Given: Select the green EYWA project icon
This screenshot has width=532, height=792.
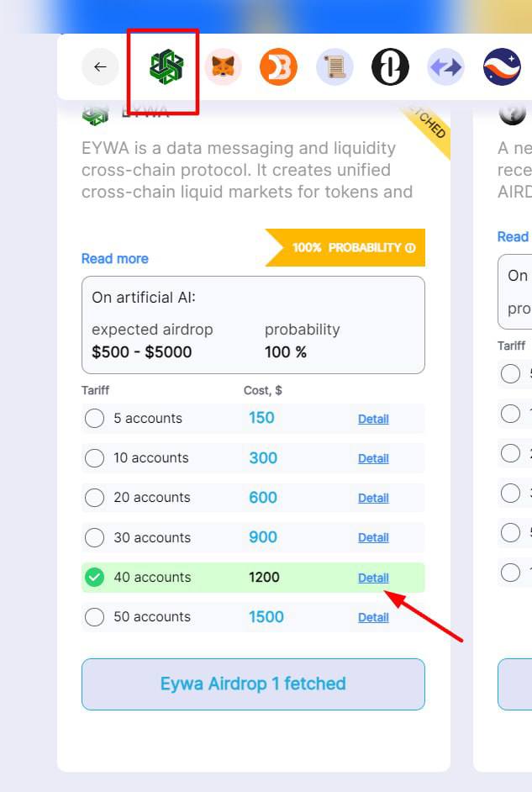Looking at the screenshot, I should tap(166, 66).
